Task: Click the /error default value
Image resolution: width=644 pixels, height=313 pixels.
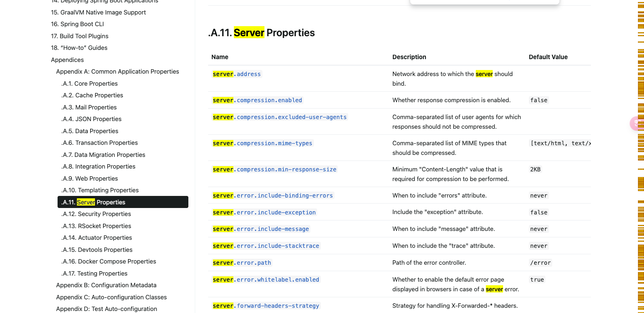Action: [x=540, y=263]
